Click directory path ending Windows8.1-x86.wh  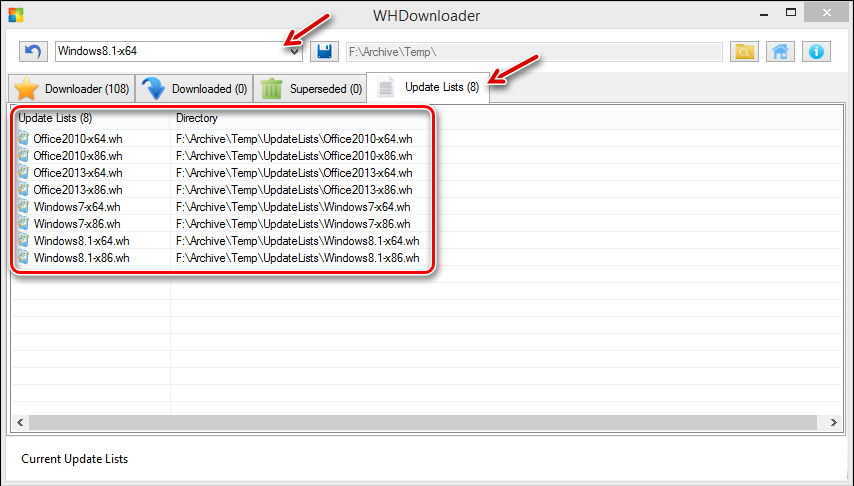[297, 257]
